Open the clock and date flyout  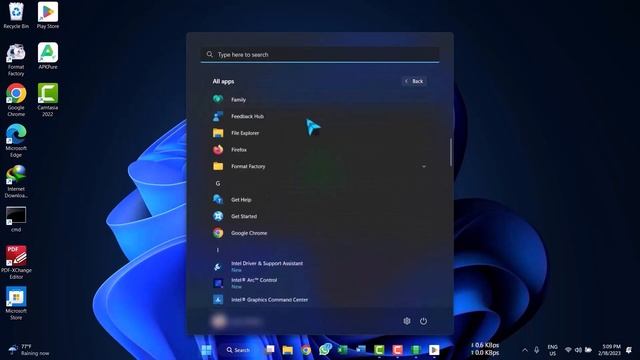pos(609,350)
